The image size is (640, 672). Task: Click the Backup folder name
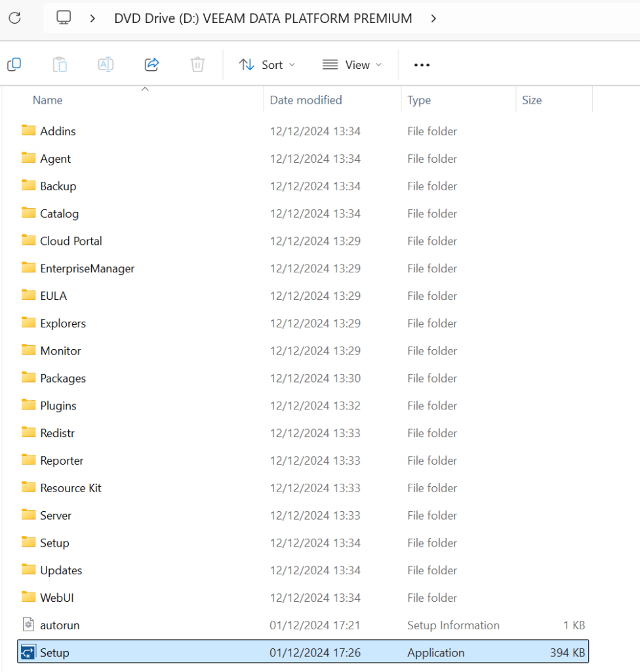coord(58,186)
